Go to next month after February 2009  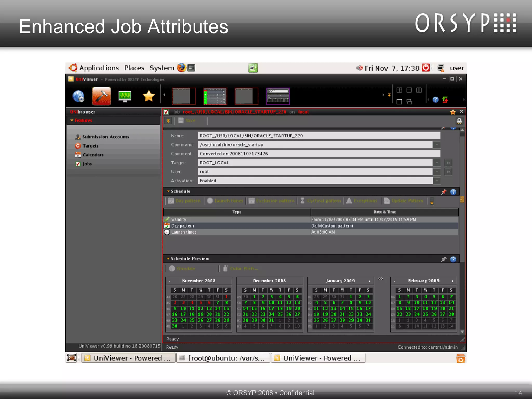point(453,281)
